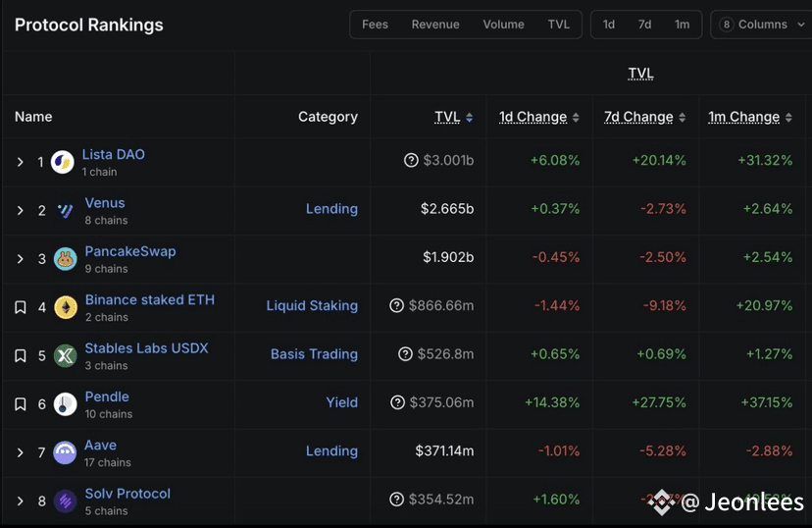Switch to the TVL filter tab

pyautogui.click(x=559, y=25)
